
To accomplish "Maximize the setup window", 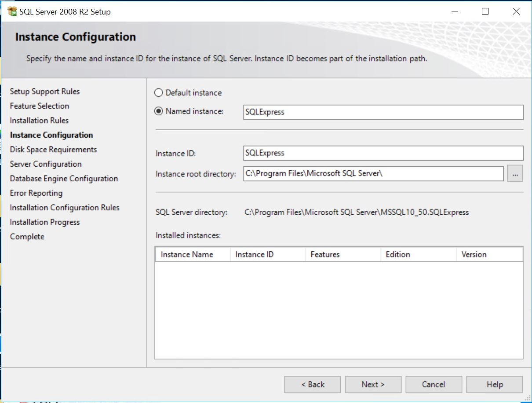I will click(485, 12).
